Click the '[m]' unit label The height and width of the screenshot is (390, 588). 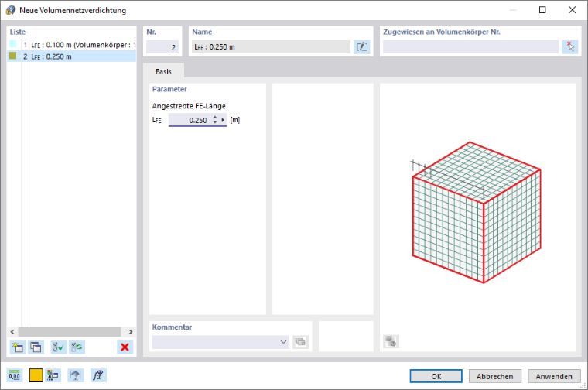[235, 120]
